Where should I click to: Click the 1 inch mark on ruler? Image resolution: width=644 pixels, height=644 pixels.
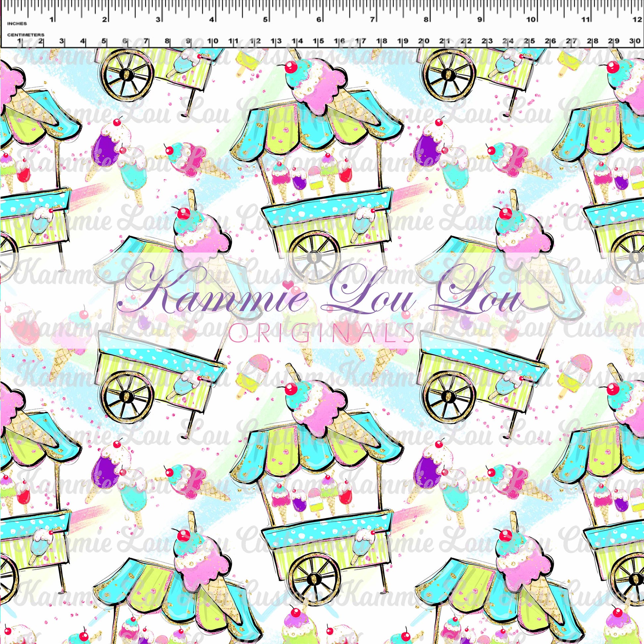(x=51, y=20)
